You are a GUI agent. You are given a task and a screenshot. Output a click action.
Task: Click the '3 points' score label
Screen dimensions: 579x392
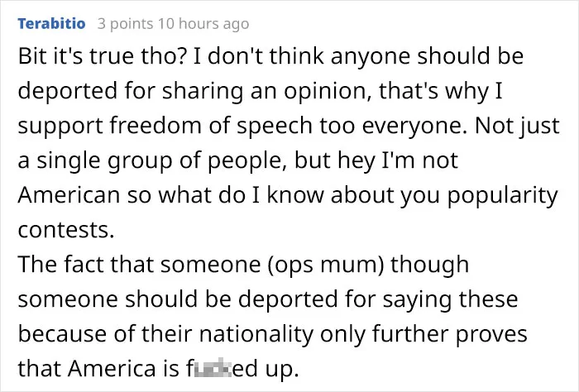[125, 24]
